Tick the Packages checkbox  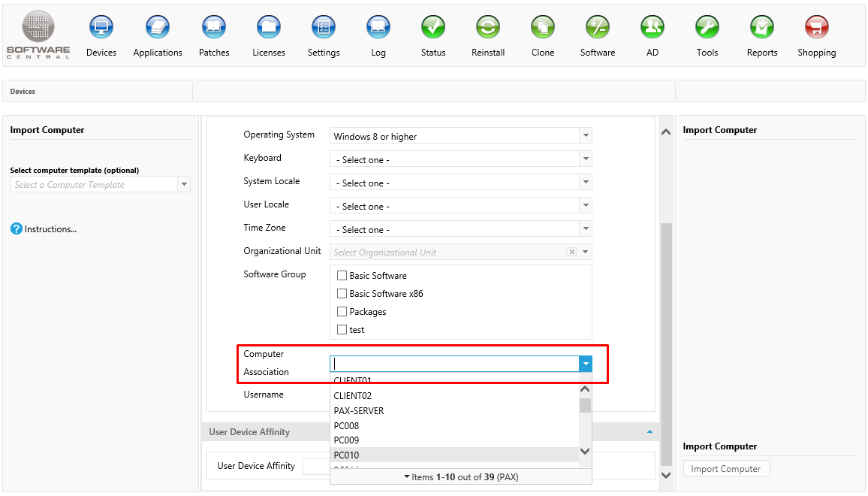pyautogui.click(x=342, y=312)
